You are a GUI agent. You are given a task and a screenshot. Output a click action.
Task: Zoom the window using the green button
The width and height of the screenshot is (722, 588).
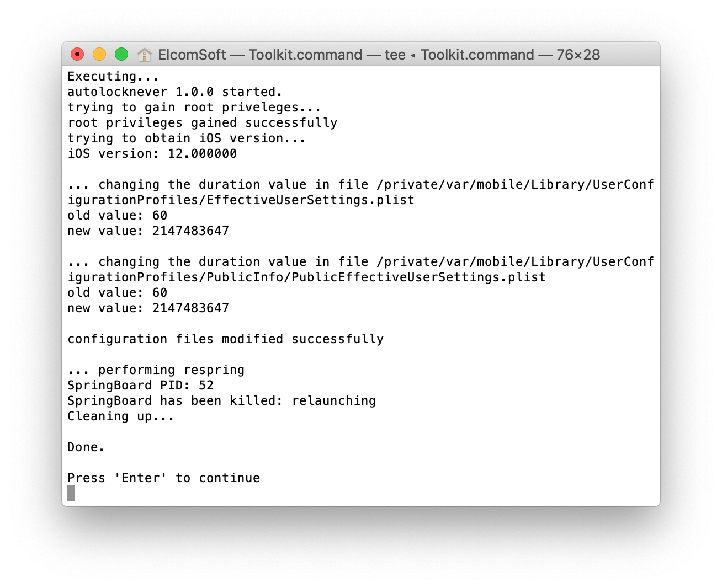(x=121, y=54)
